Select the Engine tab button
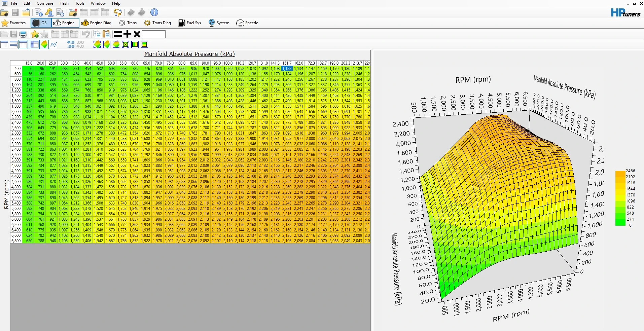This screenshot has height=331, width=644. pyautogui.click(x=65, y=23)
